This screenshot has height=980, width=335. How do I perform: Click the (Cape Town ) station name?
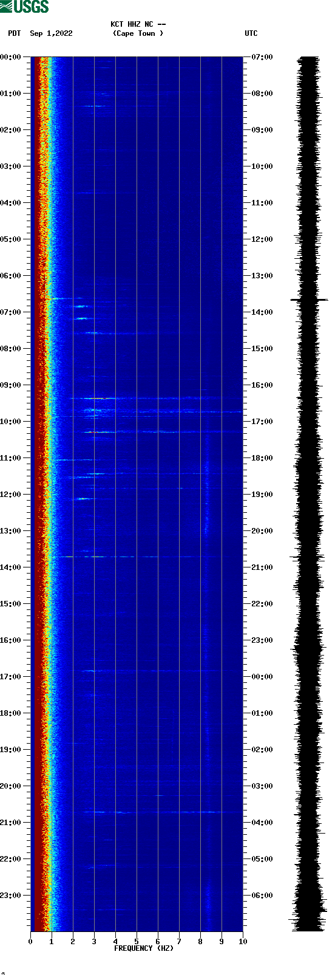pos(138,33)
